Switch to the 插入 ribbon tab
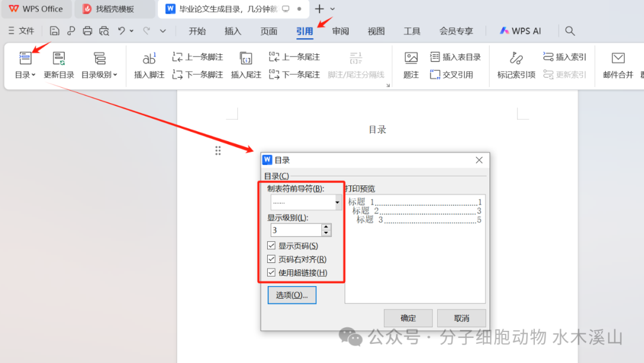The height and width of the screenshot is (363, 644). tap(233, 31)
